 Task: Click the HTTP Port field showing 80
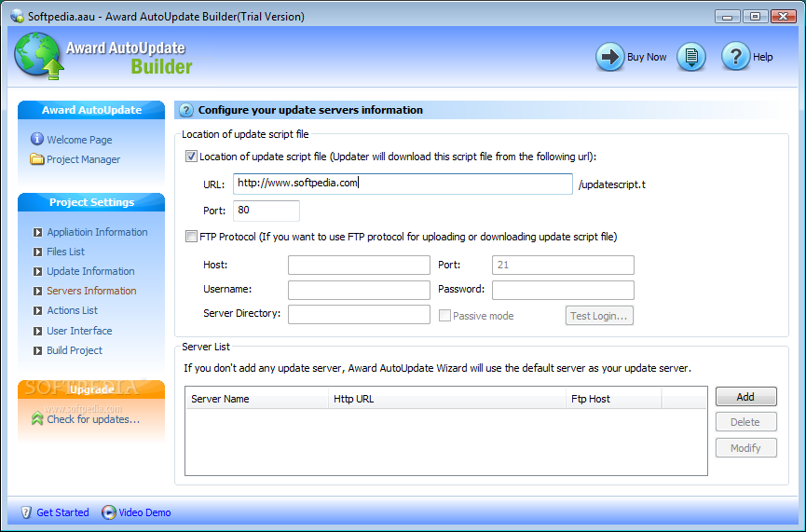pyautogui.click(x=266, y=211)
